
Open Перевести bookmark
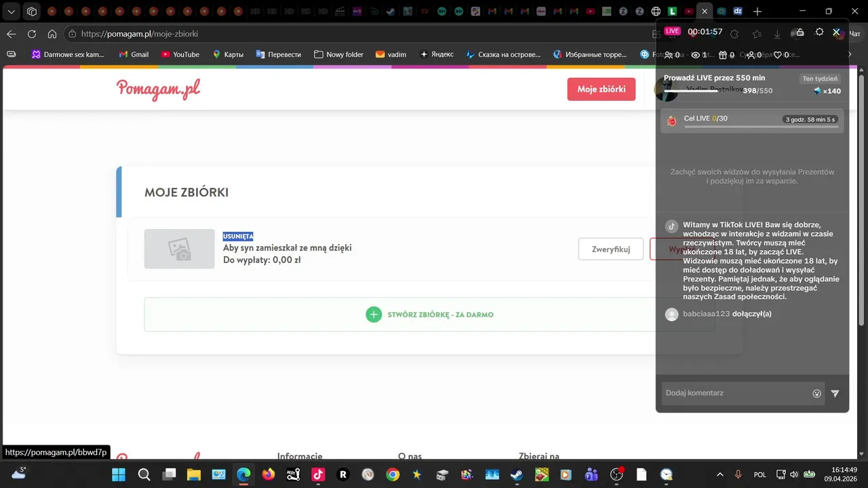[278, 54]
